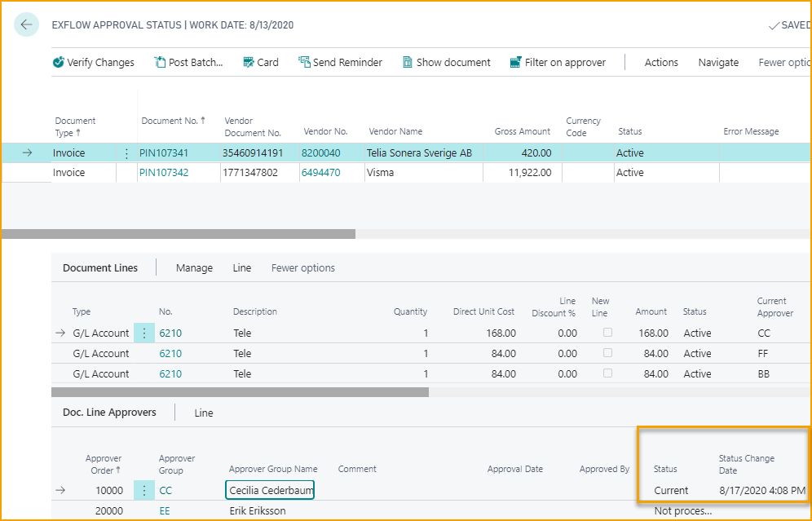Screen dimensions: 812x521
Task: Open the three-dot menu for invoice PIN107341
Action: coord(126,153)
